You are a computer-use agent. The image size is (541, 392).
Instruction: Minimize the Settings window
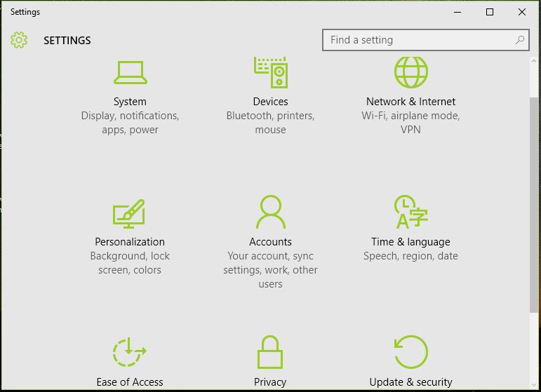coord(457,12)
